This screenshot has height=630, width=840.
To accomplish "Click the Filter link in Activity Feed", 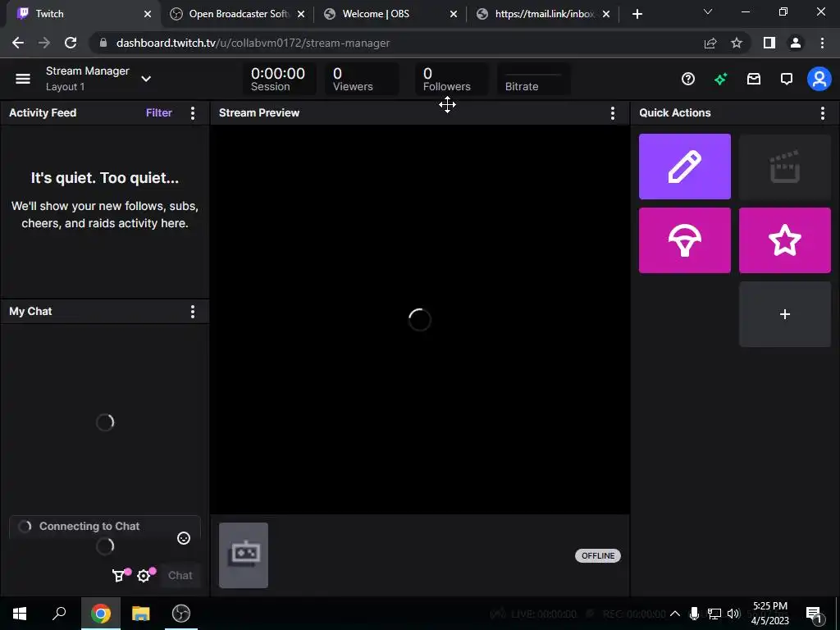I will (159, 112).
